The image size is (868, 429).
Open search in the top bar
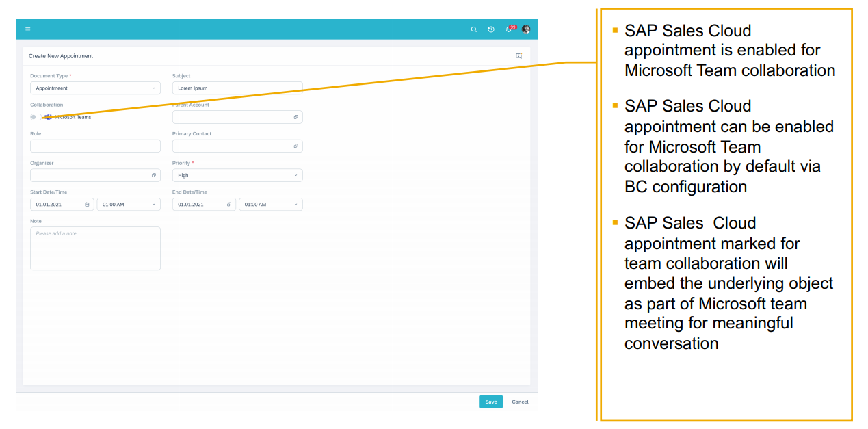[473, 29]
